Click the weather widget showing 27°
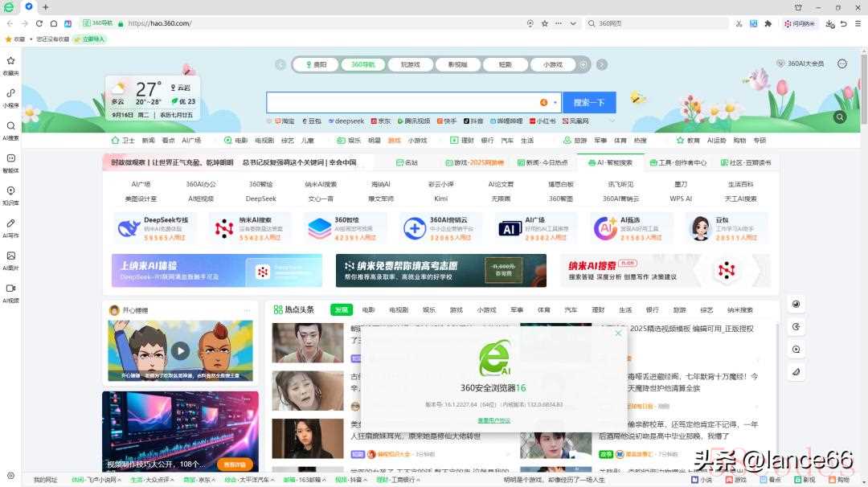This screenshot has width=868, height=487. pyautogui.click(x=153, y=98)
